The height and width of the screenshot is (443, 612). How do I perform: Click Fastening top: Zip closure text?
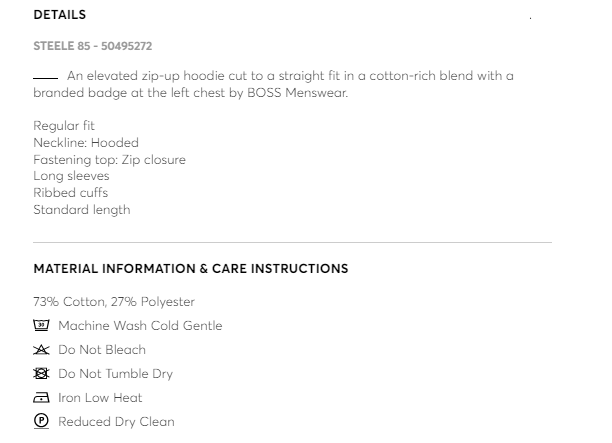pos(109,160)
